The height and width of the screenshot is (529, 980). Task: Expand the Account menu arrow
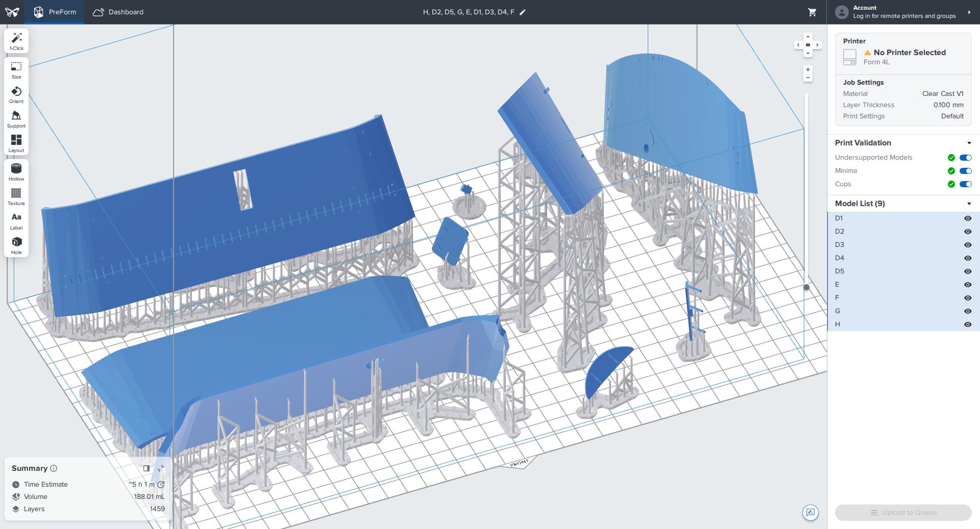click(969, 12)
